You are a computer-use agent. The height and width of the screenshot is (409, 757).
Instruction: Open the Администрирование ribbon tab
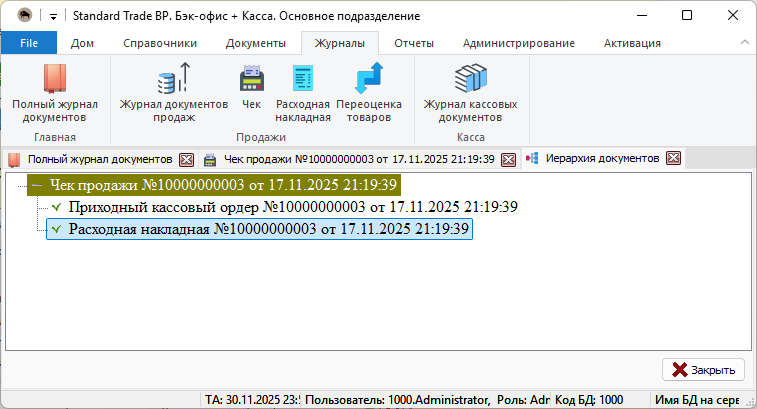point(519,43)
